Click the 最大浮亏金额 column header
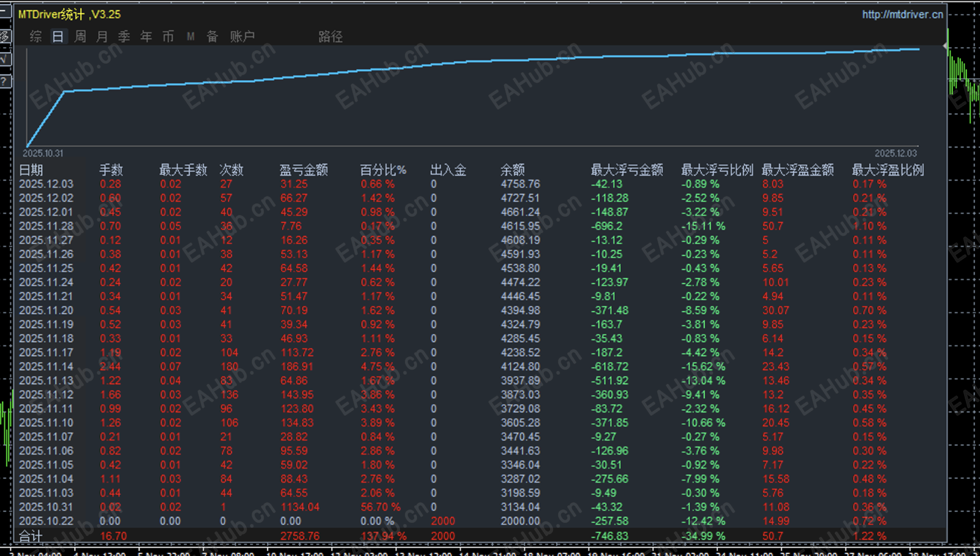Image resolution: width=980 pixels, height=556 pixels. pos(627,170)
